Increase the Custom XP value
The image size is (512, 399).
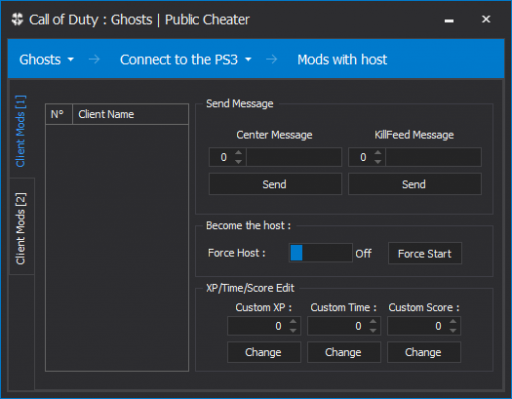tap(293, 321)
